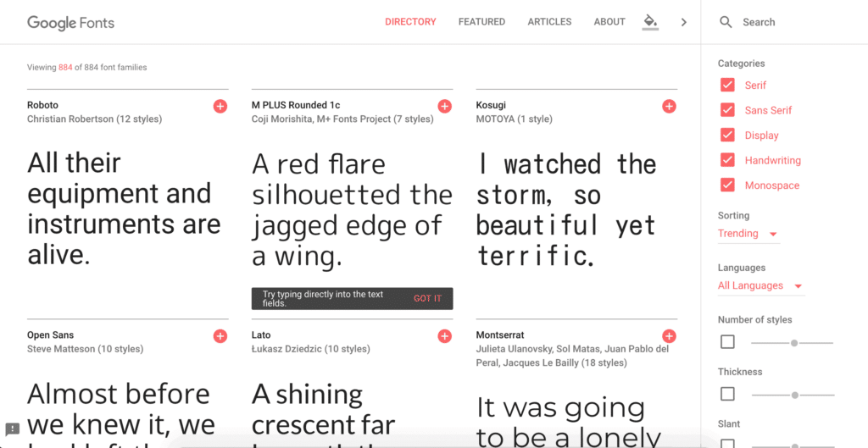Image resolution: width=868 pixels, height=448 pixels.
Task: Open the Roboto font name link
Action: pyautogui.click(x=42, y=105)
